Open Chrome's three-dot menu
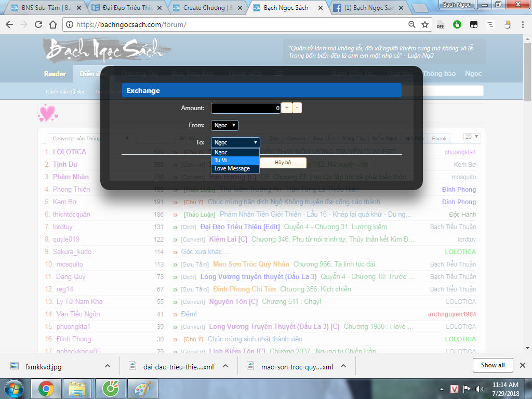 tap(523, 24)
